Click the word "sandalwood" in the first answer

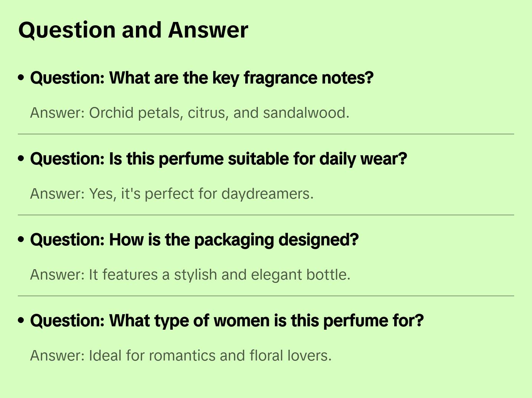tap(305, 113)
